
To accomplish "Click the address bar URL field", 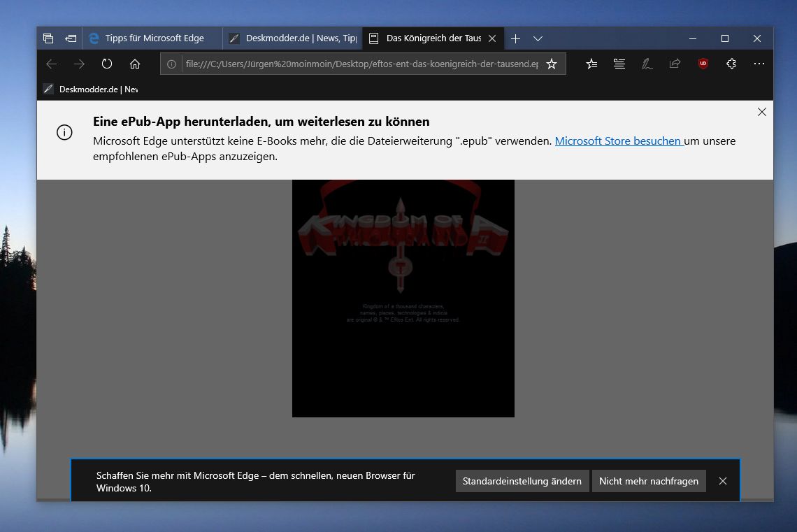I will [362, 64].
